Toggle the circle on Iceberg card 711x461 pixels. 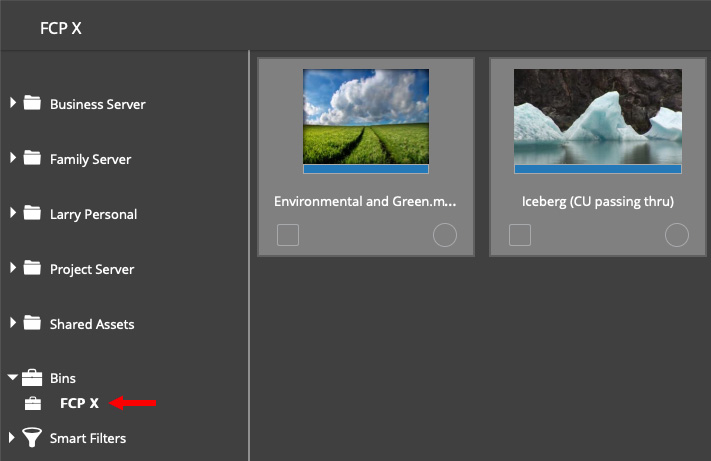point(677,235)
